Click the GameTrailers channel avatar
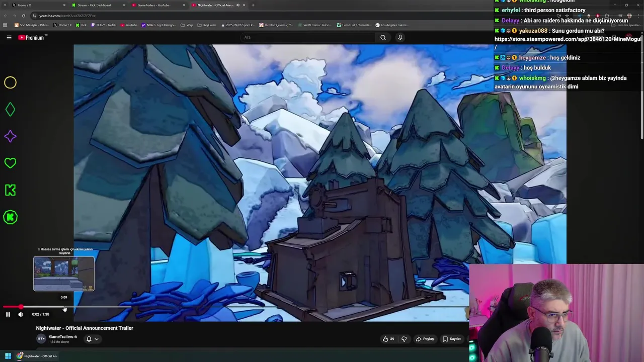Image resolution: width=644 pixels, height=362 pixels. coord(41,339)
